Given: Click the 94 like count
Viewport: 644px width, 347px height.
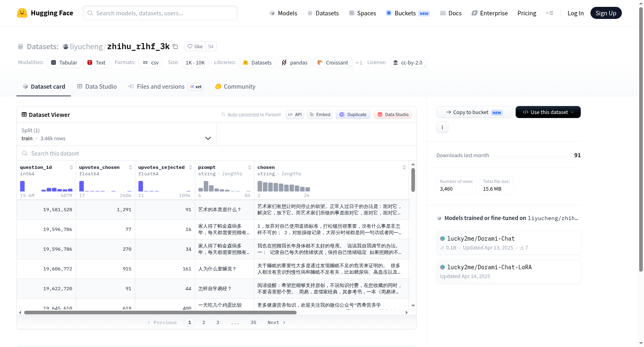Looking at the screenshot, I should 211,46.
